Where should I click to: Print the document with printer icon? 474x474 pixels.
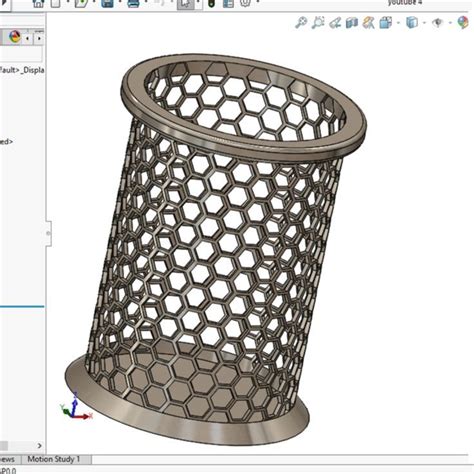click(x=133, y=4)
